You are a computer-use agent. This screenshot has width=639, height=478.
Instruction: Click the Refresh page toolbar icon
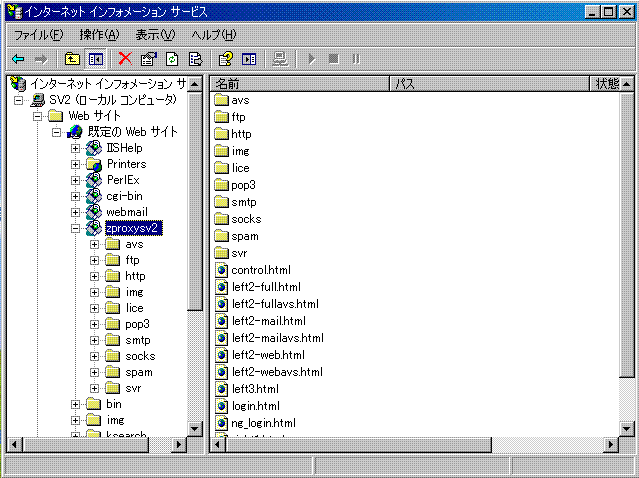[172, 59]
